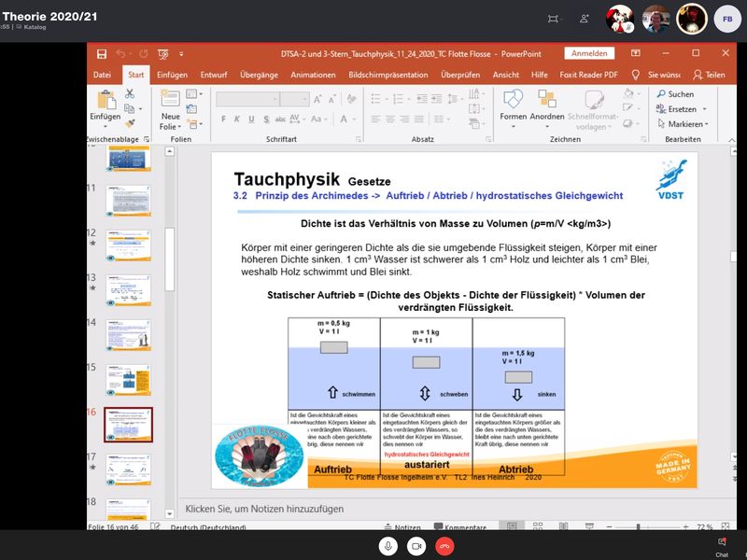Toggle Align left paragraph
747x560 pixels.
click(x=376, y=119)
